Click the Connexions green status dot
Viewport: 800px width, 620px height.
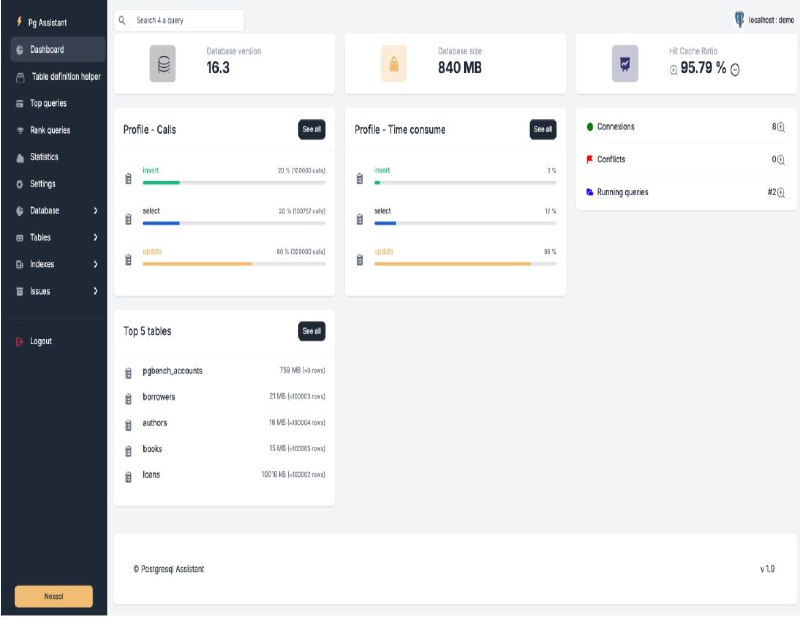coord(590,127)
